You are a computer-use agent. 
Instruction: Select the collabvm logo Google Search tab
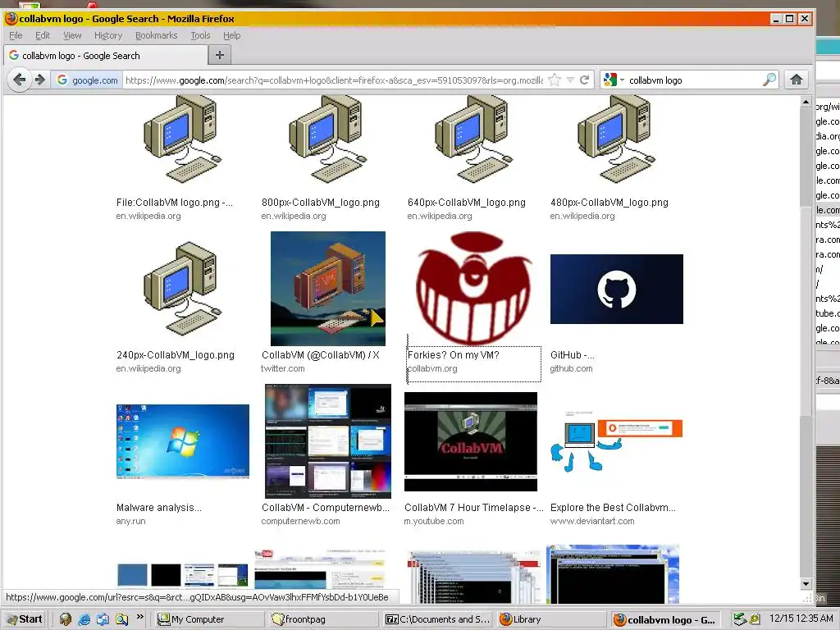(x=106, y=55)
